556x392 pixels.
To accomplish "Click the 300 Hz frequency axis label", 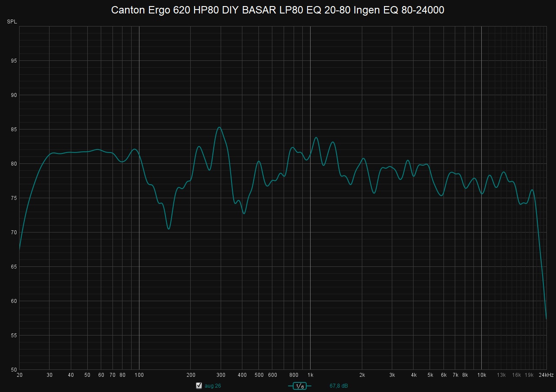I will (x=221, y=375).
